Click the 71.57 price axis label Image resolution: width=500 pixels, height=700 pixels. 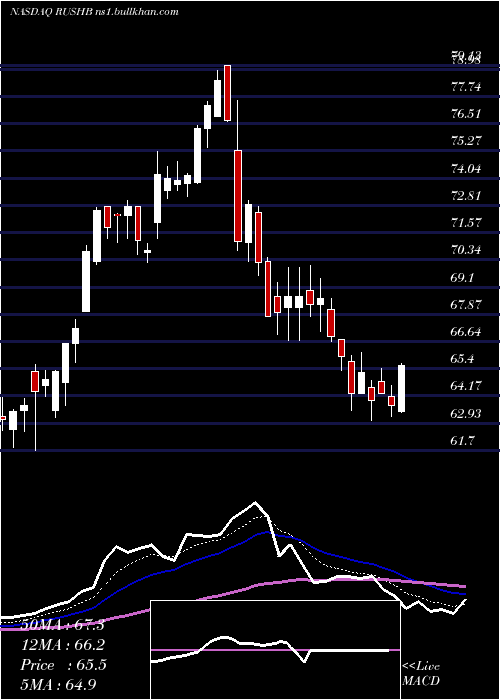click(x=466, y=223)
